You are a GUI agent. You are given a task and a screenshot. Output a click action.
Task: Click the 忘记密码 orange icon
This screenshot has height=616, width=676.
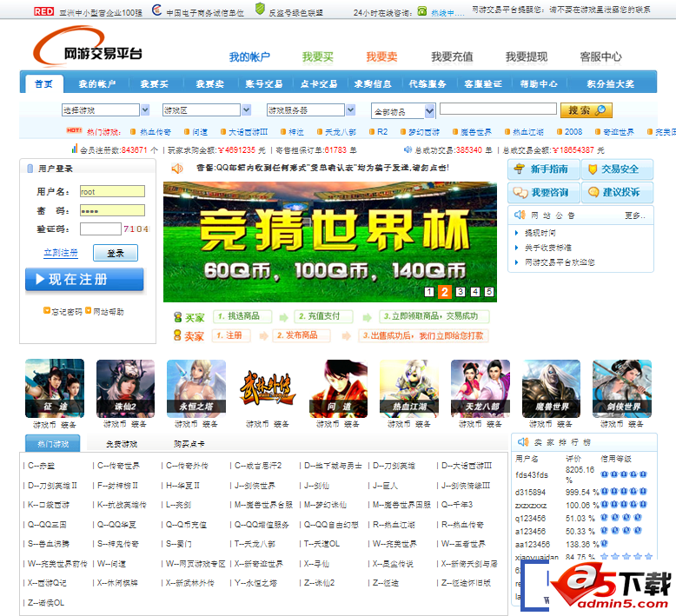pyautogui.click(x=47, y=310)
